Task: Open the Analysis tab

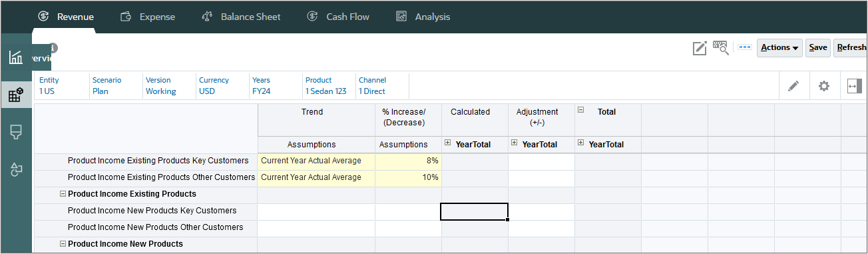Action: [x=423, y=17]
